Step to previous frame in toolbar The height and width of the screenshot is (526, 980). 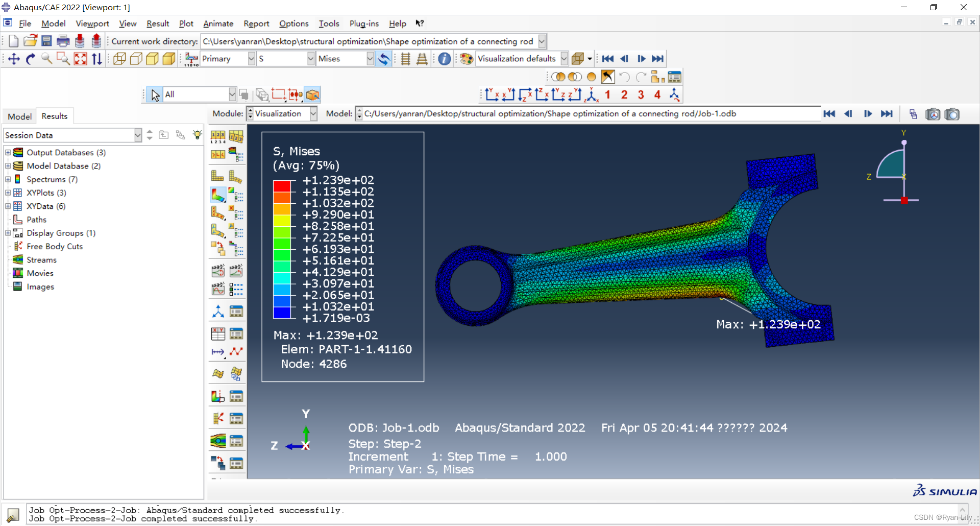pyautogui.click(x=624, y=59)
